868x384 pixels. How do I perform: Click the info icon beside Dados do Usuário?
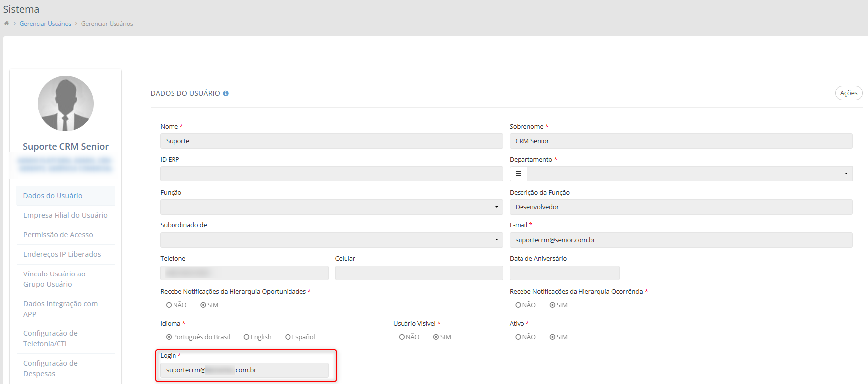tap(226, 93)
